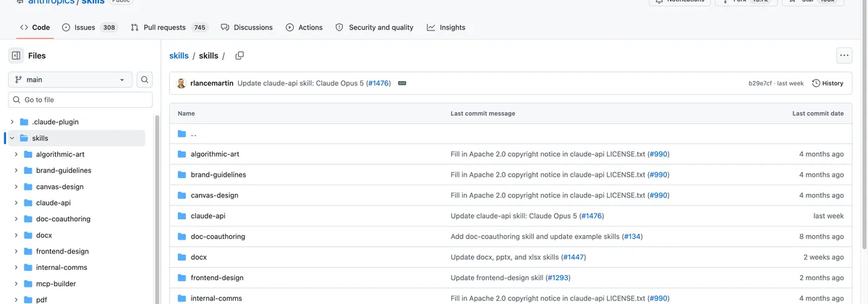Viewport: 868px width, 304px height.
Task: Expand mcp-builder tree chevron
Action: (x=16, y=284)
